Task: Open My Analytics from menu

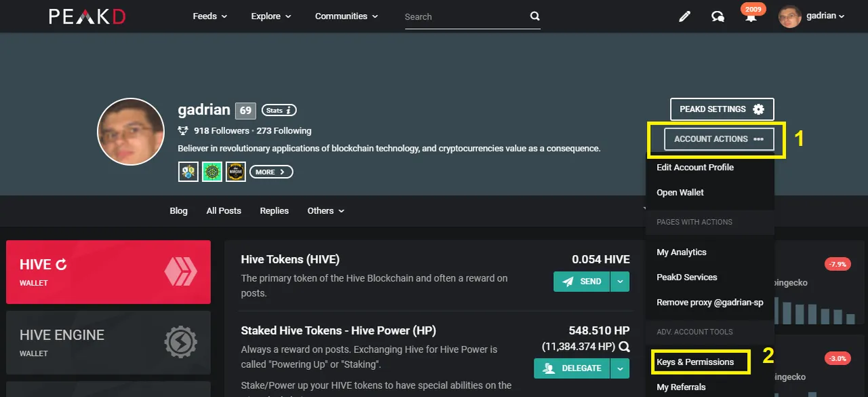Action: 682,252
